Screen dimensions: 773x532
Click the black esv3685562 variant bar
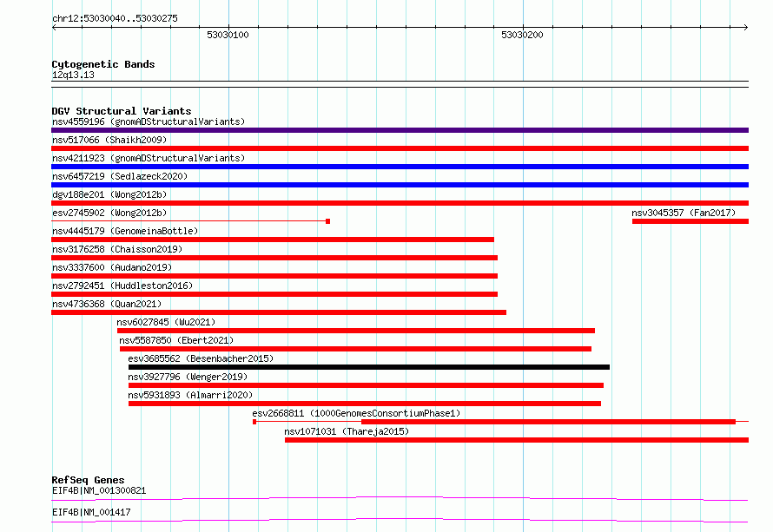369,367
